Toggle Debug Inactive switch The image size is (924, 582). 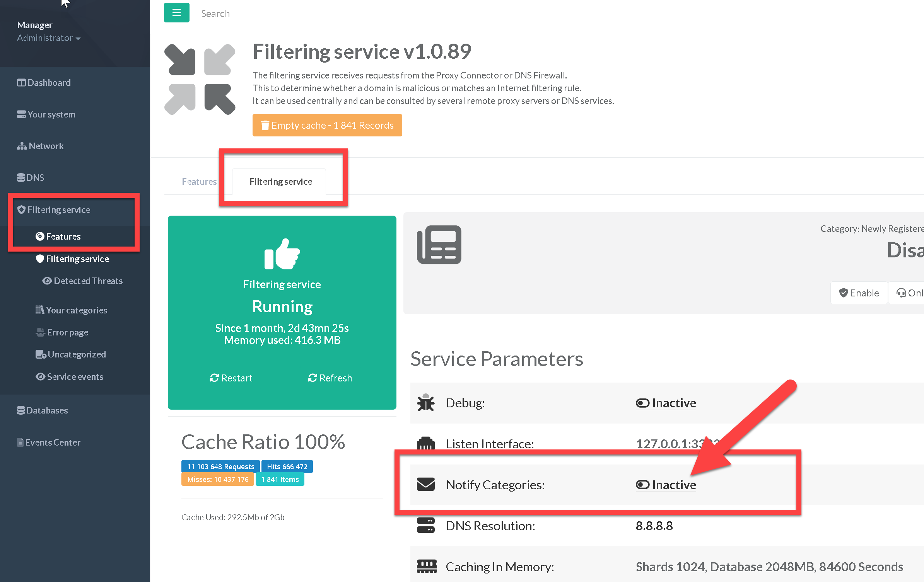[x=666, y=403]
